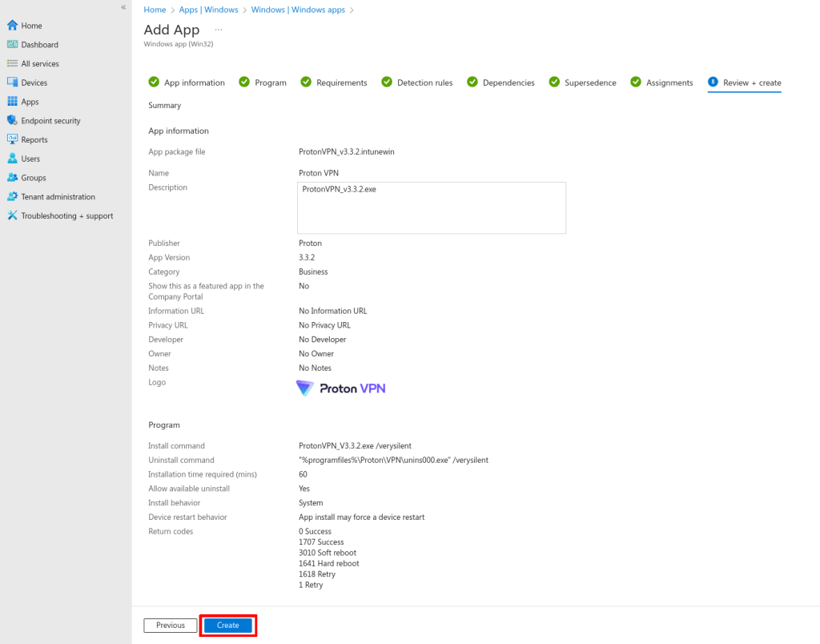The height and width of the screenshot is (644, 820).
Task: Click green check icon for Program step
Action: [x=244, y=82]
